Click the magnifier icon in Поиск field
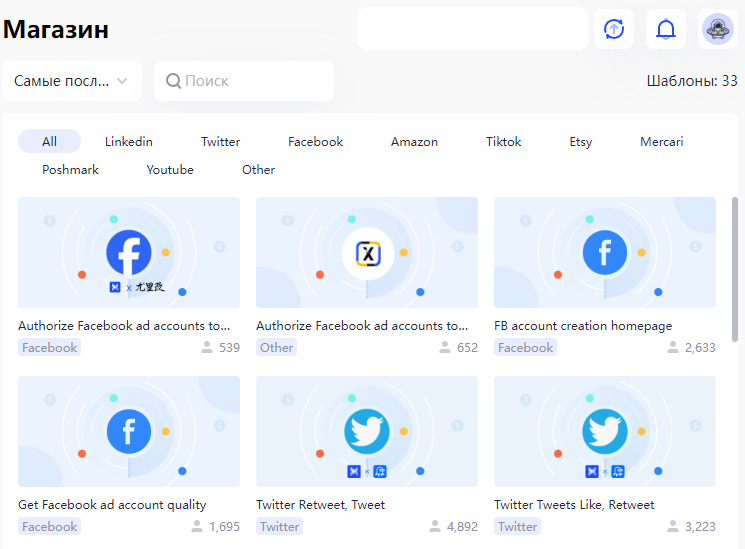The image size is (745, 549). point(173,81)
